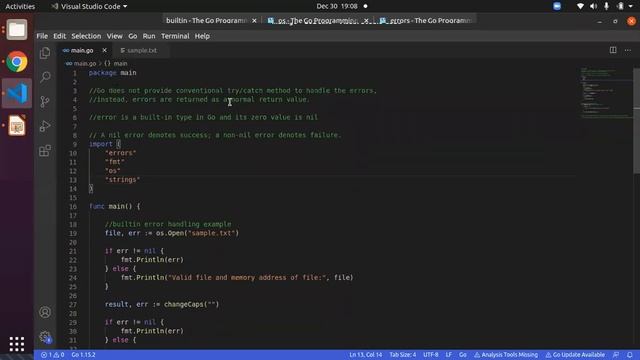Close the builtin Go Programming browser tab
Screen dimensions: 640x360
click(x=254, y=20)
